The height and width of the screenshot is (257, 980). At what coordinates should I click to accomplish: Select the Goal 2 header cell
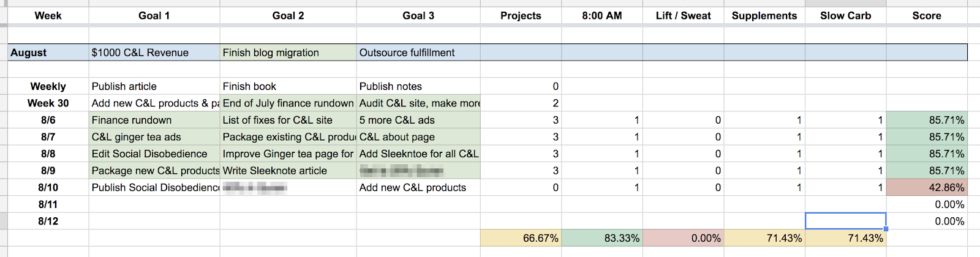coord(288,16)
